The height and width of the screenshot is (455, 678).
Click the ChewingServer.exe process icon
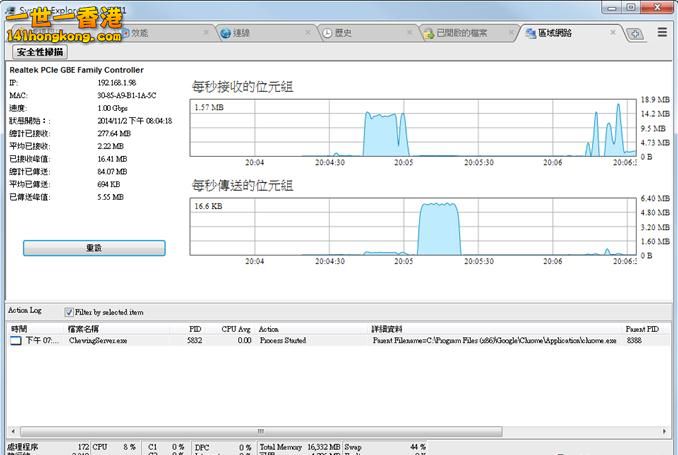(x=16, y=341)
